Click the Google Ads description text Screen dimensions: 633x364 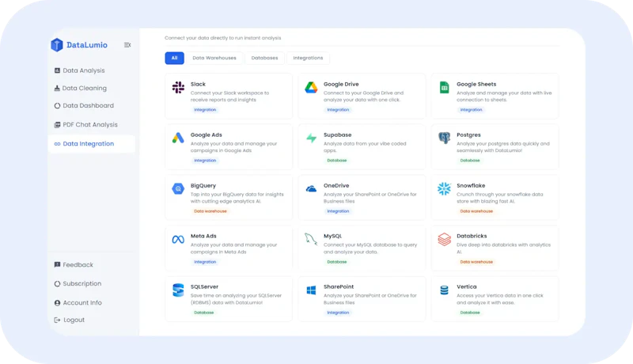[233, 147]
